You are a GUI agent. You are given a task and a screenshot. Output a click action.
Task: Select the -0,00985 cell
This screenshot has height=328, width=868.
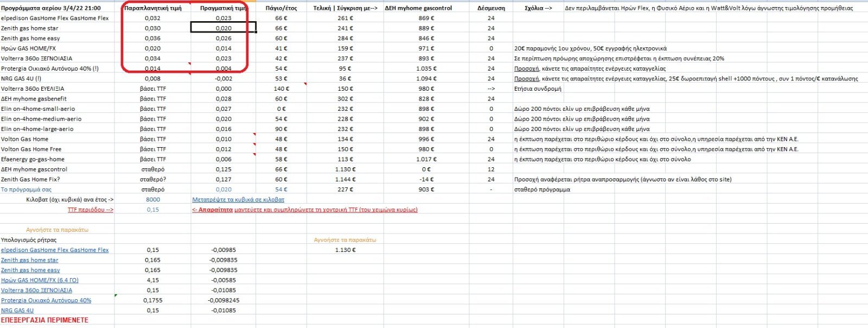(x=224, y=250)
